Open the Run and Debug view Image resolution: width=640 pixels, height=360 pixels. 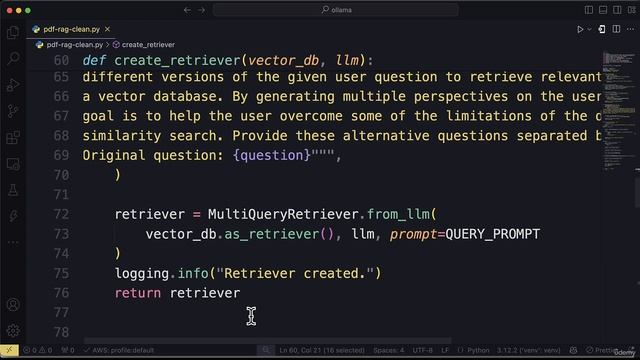pos(13,85)
